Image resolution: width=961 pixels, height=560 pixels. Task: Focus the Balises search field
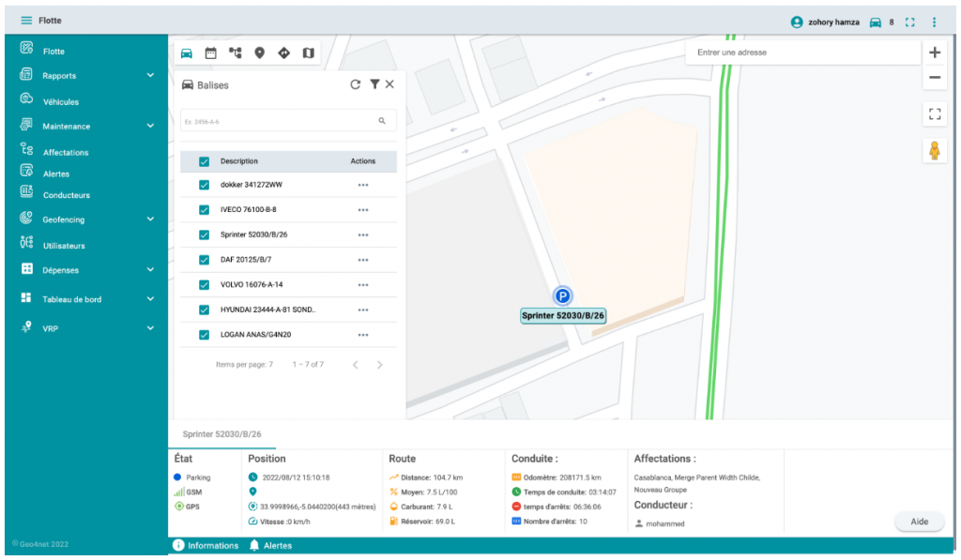click(x=288, y=121)
